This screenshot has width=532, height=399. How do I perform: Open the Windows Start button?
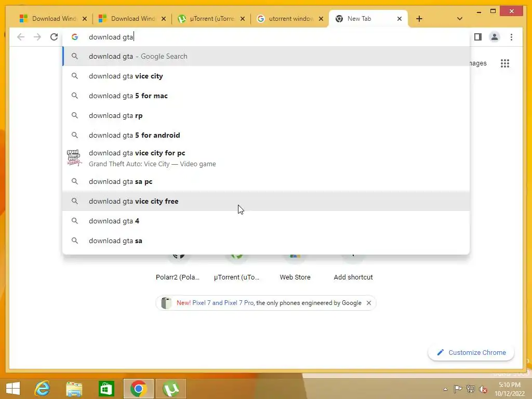(13, 388)
